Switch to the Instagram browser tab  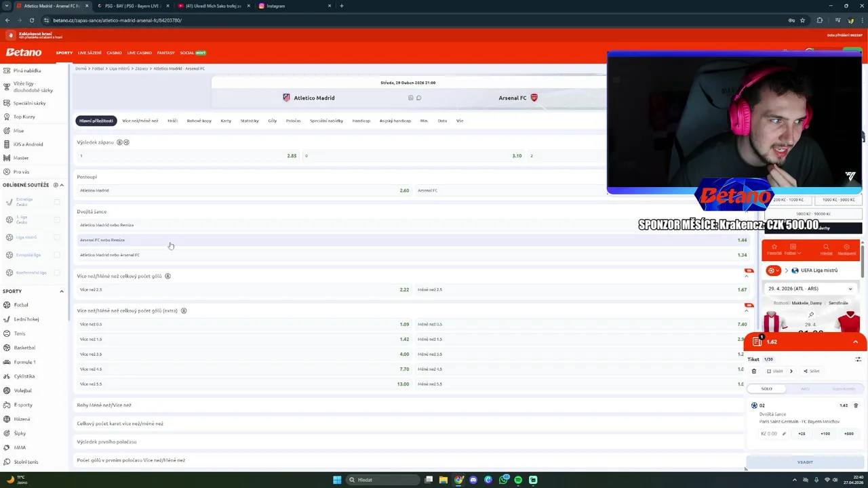pos(293,6)
